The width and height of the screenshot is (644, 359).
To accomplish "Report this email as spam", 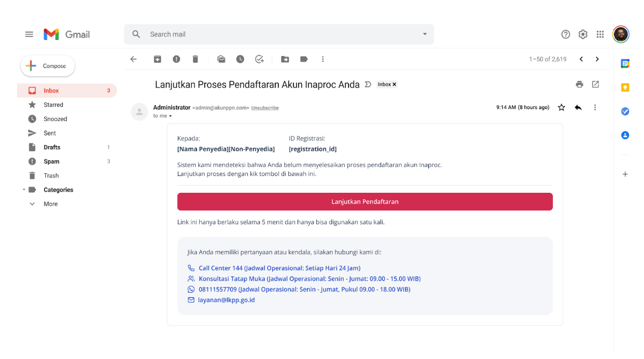I will [176, 59].
